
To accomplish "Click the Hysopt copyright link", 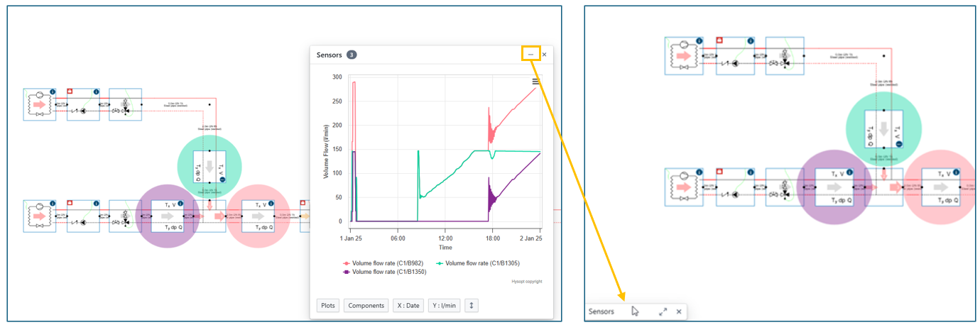I will click(x=526, y=282).
